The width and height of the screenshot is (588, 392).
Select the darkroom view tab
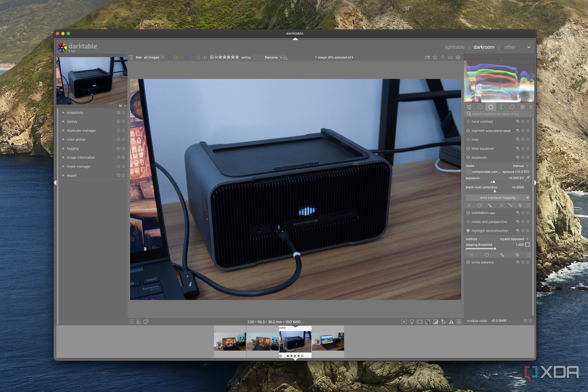click(x=484, y=47)
